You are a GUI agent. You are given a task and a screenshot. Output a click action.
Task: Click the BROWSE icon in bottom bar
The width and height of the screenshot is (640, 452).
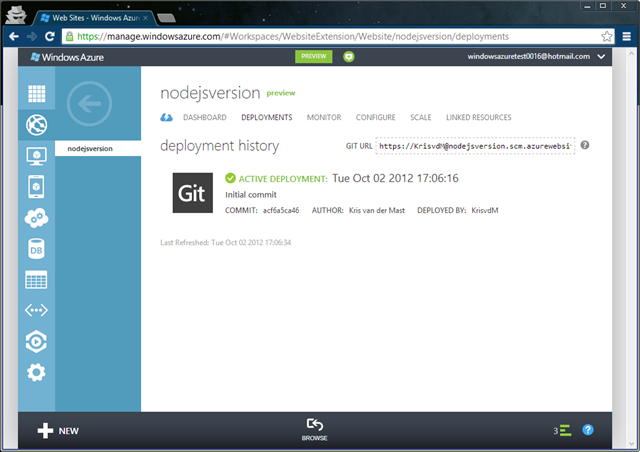point(314,429)
